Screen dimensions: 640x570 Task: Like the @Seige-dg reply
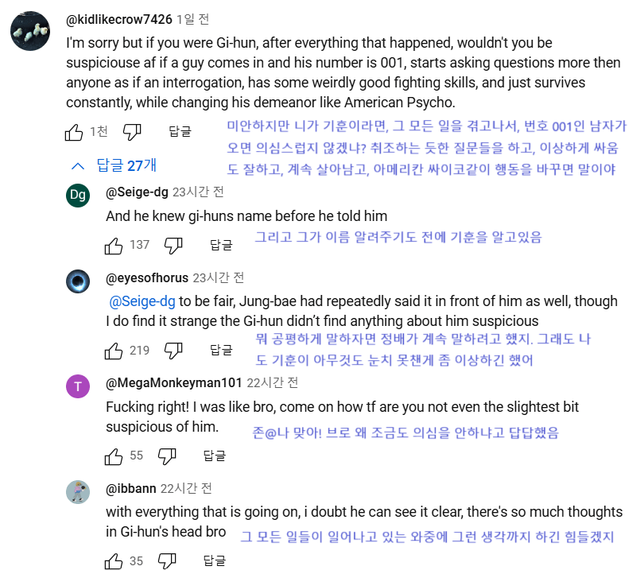[x=114, y=244]
